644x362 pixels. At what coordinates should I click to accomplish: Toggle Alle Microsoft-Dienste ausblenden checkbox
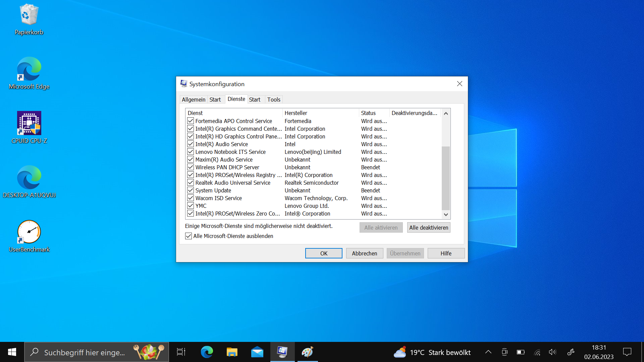189,236
